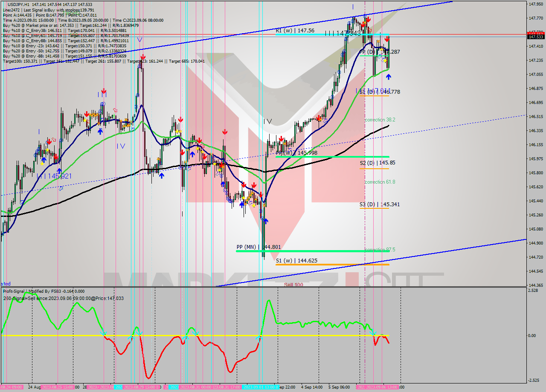The height and width of the screenshot is (392, 546).
Task: Click the R1 (w) | 147.56 resistance label
Action: (x=295, y=31)
